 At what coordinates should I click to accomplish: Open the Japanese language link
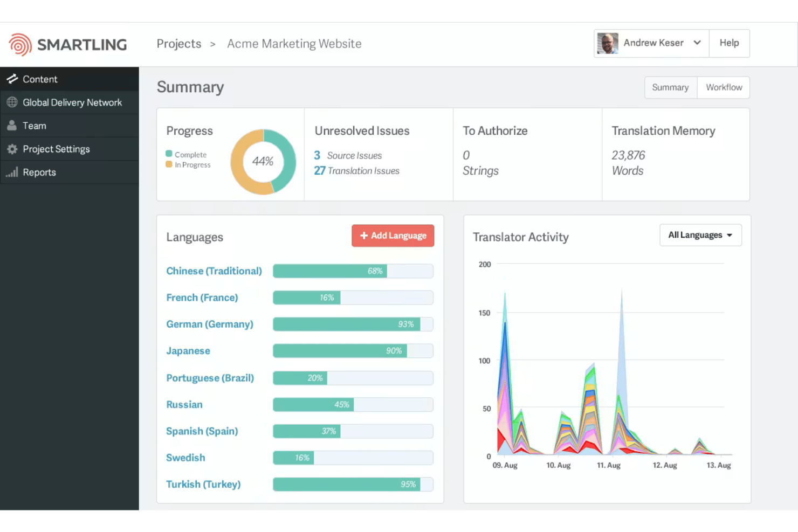(188, 351)
